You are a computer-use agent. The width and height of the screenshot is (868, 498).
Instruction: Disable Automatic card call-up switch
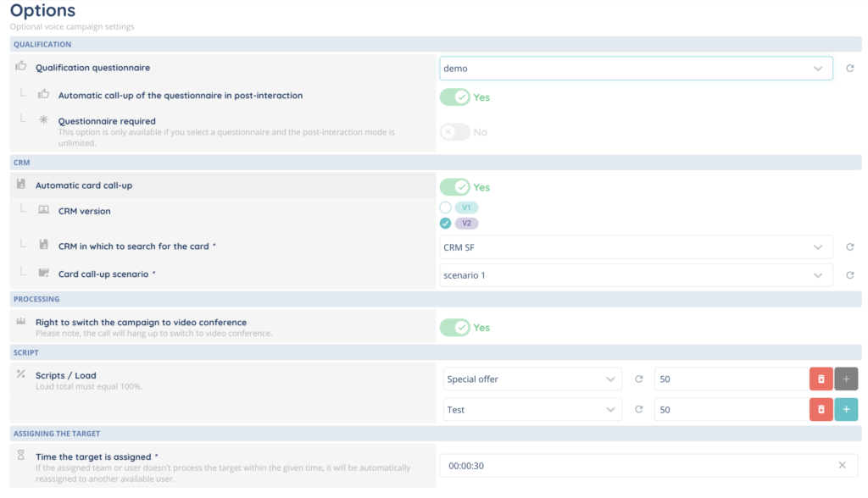coord(455,187)
